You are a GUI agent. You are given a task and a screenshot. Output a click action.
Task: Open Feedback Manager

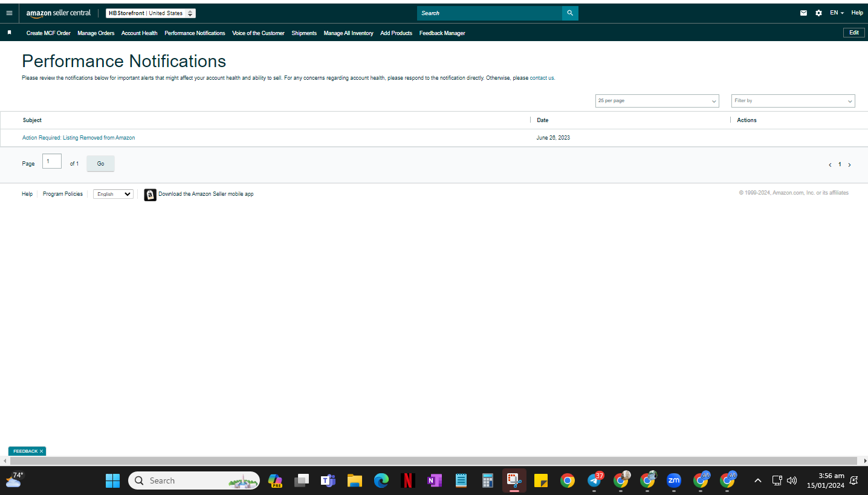point(442,33)
